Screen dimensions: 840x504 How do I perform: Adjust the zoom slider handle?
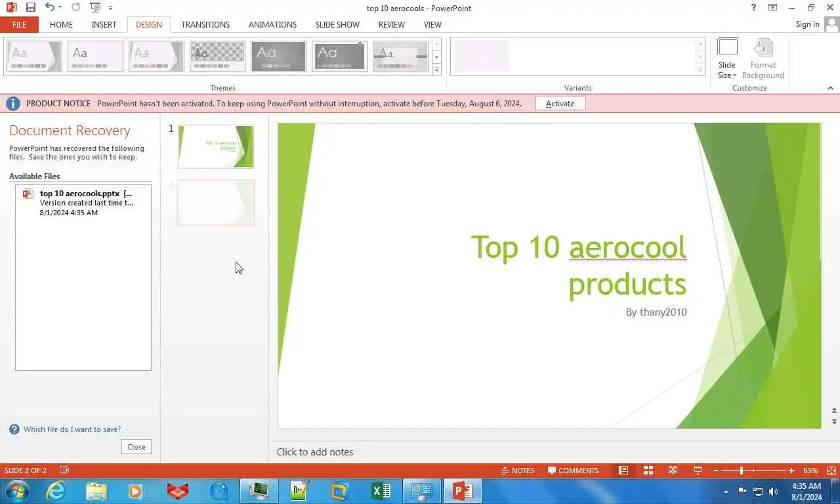pos(742,471)
